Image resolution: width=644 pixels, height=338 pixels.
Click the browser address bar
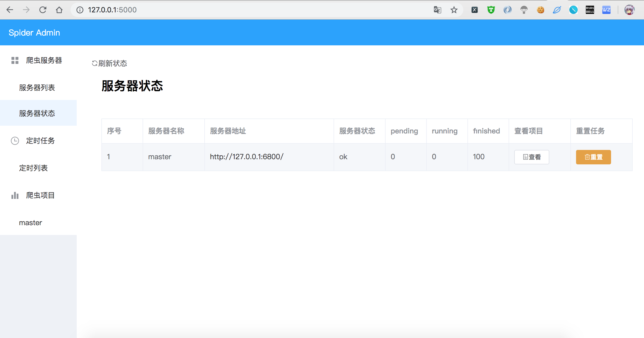pos(180,10)
